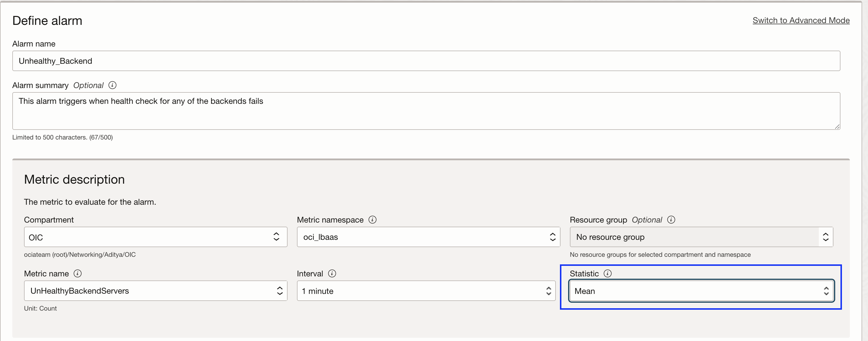Click info icon next to Interval label
This screenshot has height=341, width=868.
pyautogui.click(x=332, y=274)
